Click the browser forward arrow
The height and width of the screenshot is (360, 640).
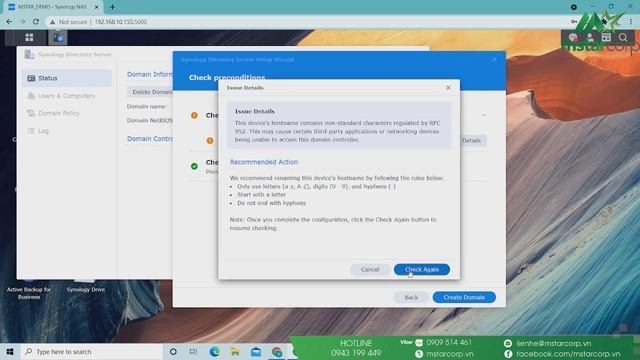click(x=22, y=22)
